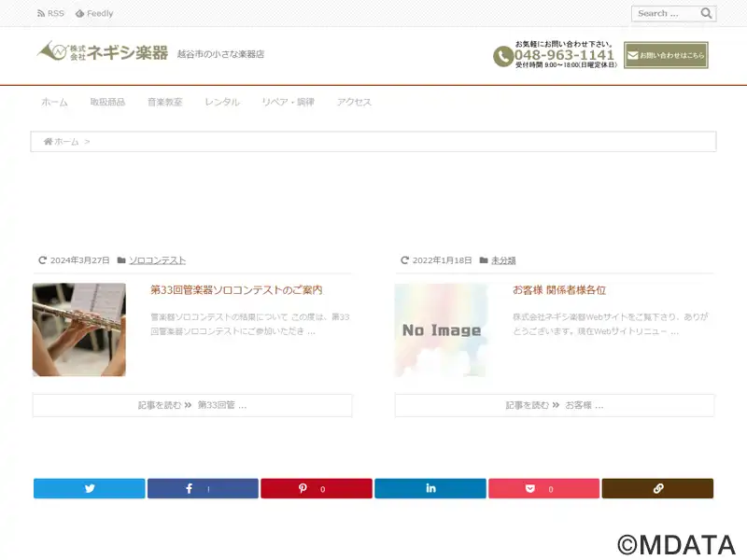The image size is (747, 560).
Task: Share the page on Facebook
Action: [x=203, y=488]
